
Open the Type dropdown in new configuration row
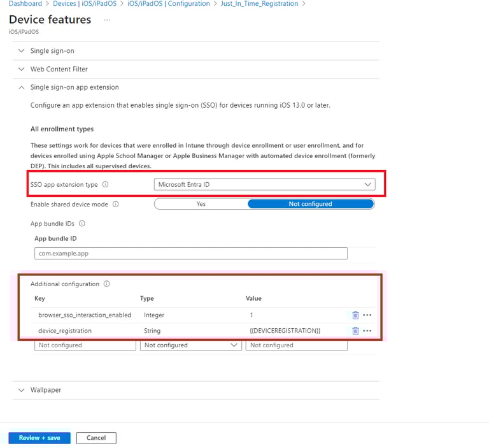(190, 345)
